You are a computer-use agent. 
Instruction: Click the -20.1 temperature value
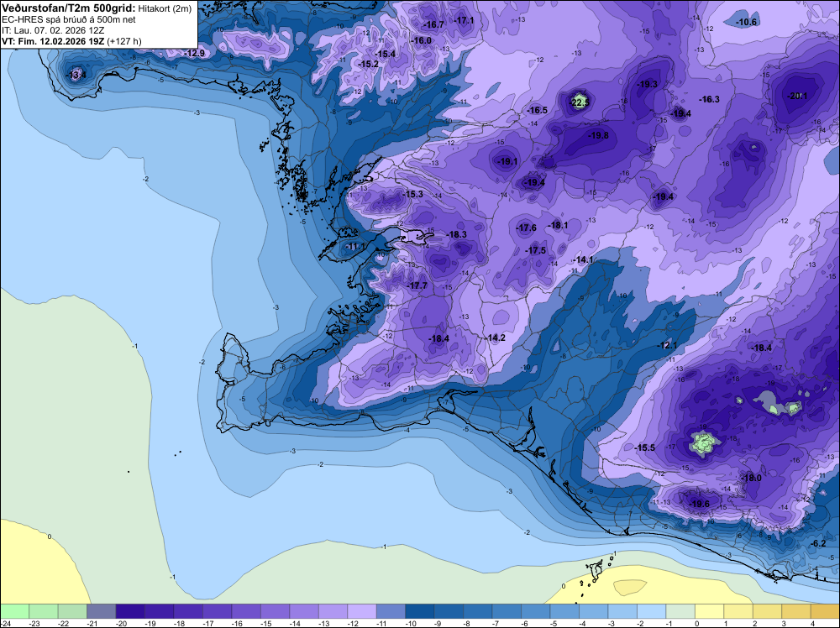(x=797, y=96)
